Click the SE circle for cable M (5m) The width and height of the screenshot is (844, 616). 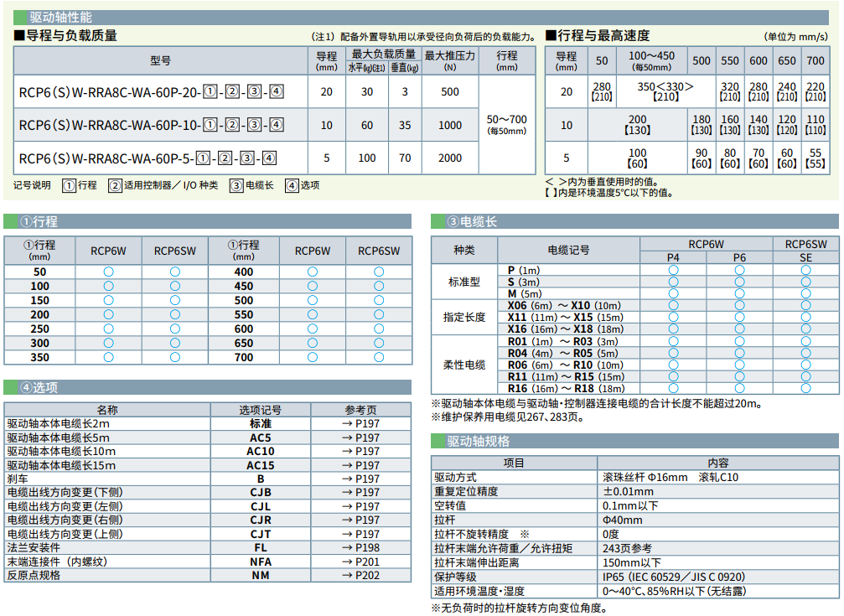point(805,293)
